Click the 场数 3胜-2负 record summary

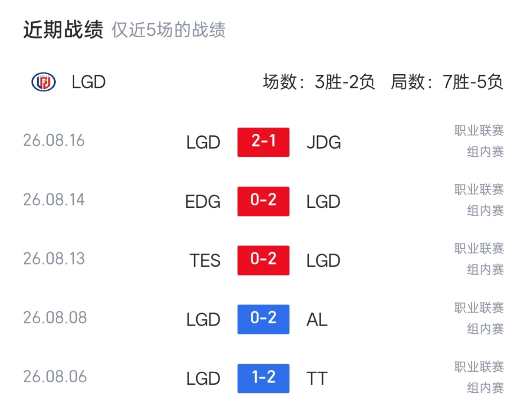[319, 82]
